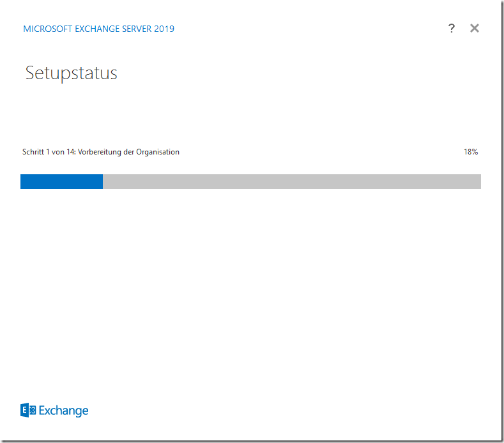Click '2019' in the window title
Screen dimensions: 504x443
point(164,29)
